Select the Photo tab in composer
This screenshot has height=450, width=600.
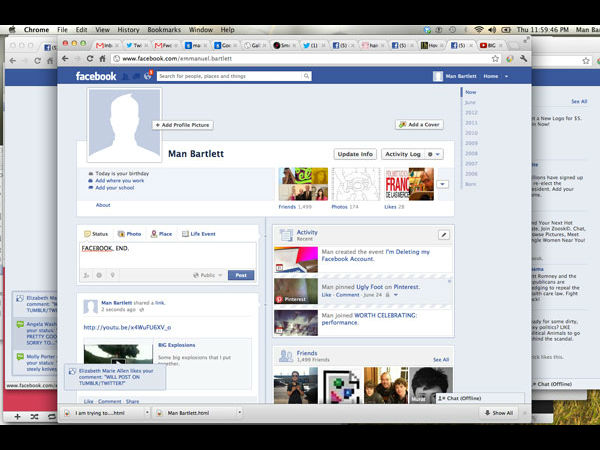tap(129, 234)
